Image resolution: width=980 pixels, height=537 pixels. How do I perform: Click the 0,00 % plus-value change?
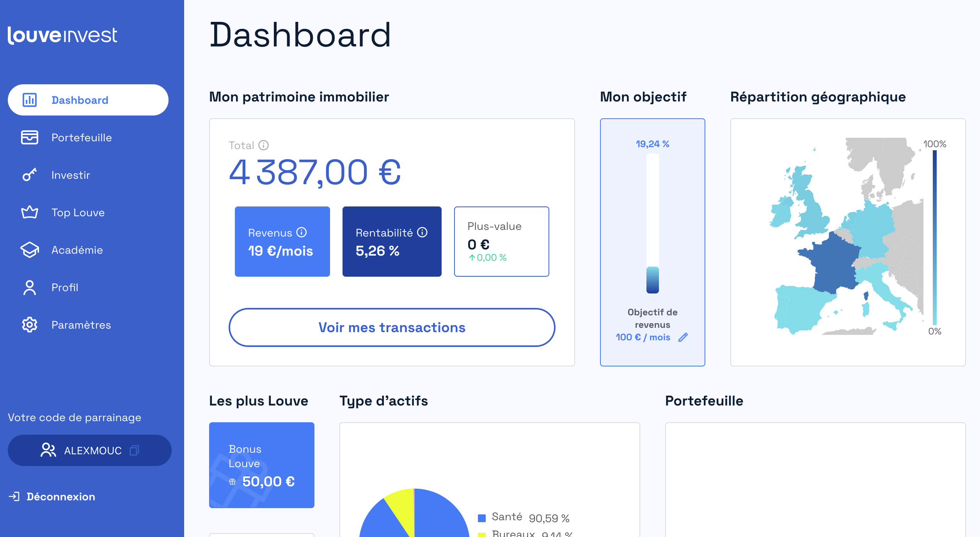click(488, 258)
